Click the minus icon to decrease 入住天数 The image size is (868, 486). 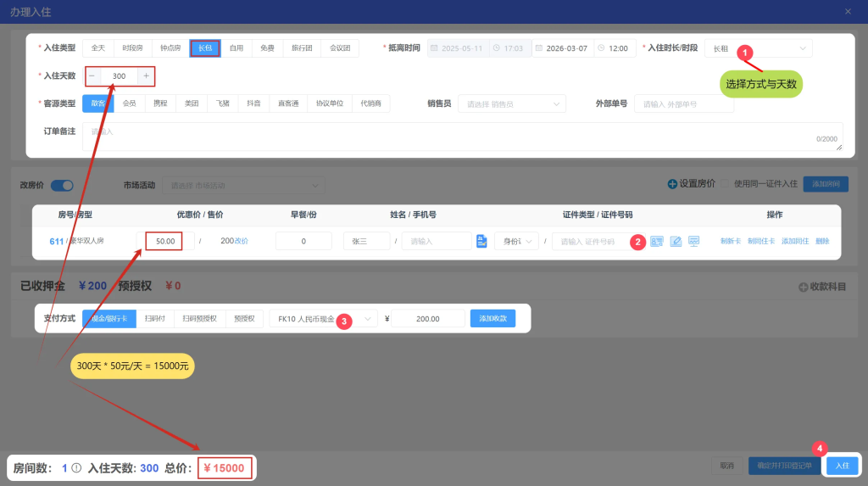(92, 76)
